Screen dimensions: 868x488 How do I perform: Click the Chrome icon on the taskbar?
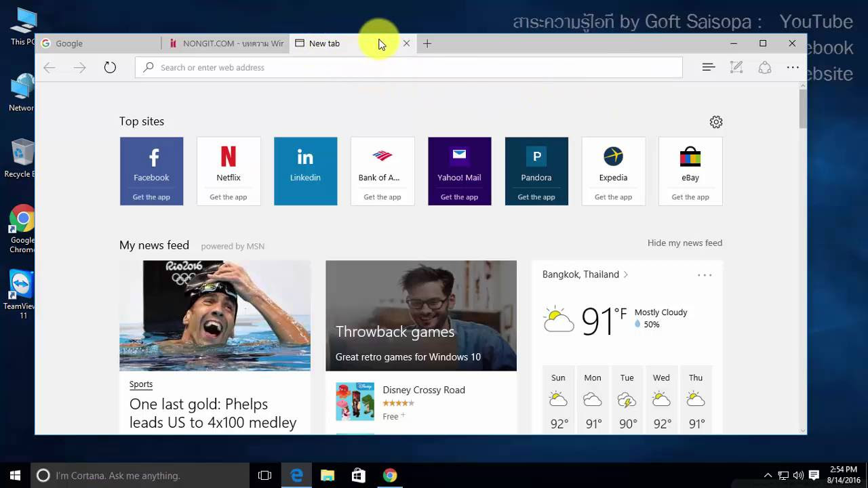pyautogui.click(x=390, y=476)
